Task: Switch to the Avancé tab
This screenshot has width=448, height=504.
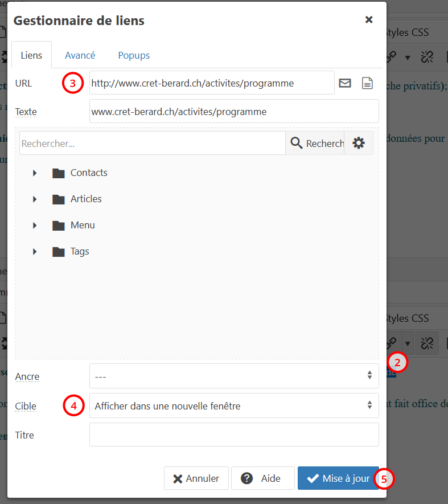Action: pos(80,55)
